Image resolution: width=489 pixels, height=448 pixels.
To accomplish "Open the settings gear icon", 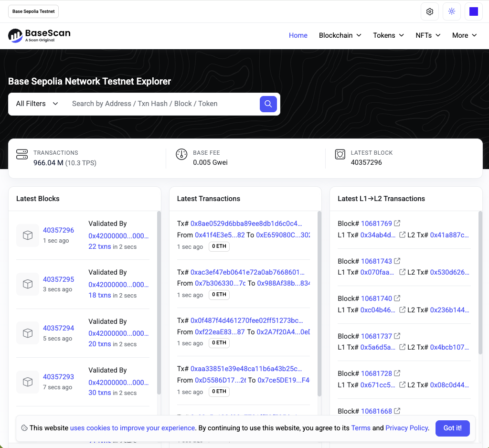I will (429, 11).
